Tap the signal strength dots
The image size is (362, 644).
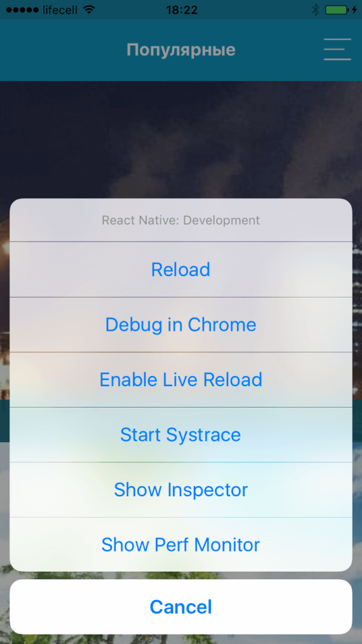point(23,10)
